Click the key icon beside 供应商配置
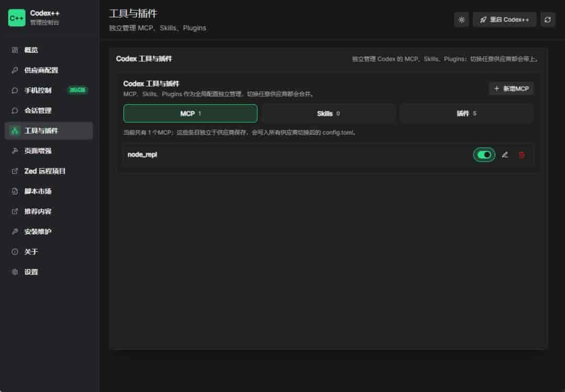 15,70
